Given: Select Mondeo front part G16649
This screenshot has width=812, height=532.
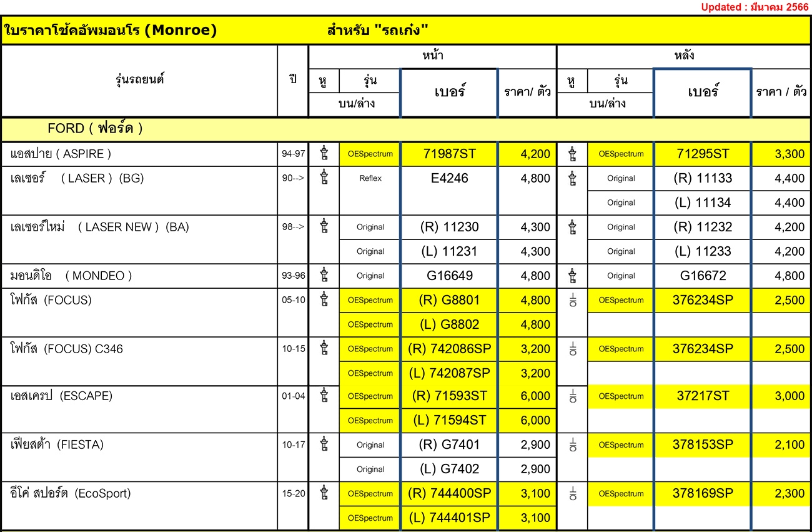Looking at the screenshot, I should (449, 276).
